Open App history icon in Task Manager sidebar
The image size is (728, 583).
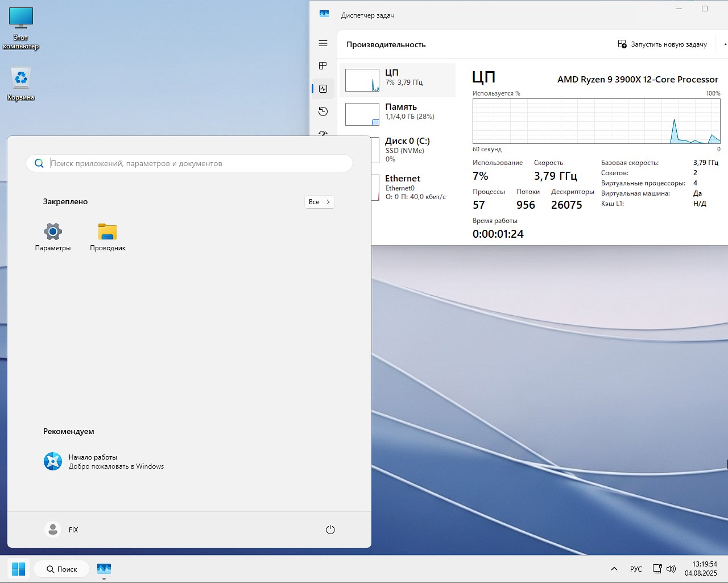[323, 111]
